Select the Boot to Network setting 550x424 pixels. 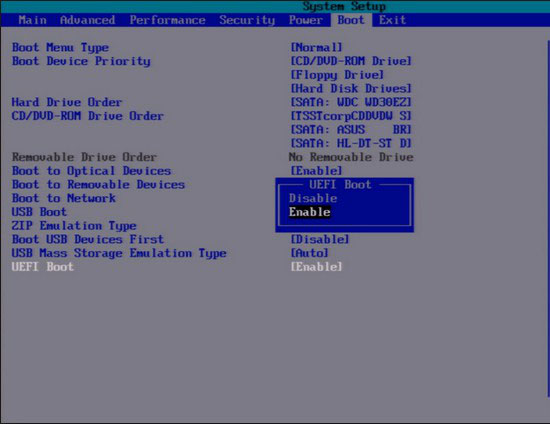[x=63, y=198]
